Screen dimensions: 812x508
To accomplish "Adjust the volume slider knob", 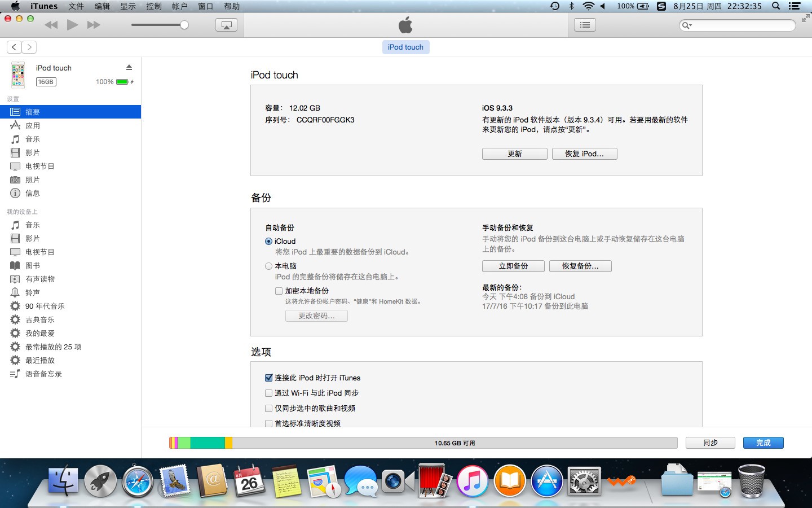I will 184,25.
